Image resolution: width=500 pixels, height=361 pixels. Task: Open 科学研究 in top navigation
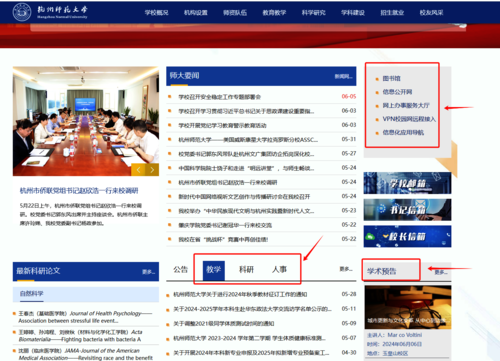(x=313, y=13)
